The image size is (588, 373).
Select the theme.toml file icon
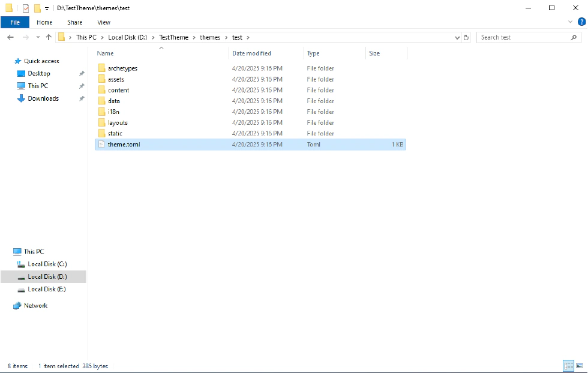tap(101, 145)
